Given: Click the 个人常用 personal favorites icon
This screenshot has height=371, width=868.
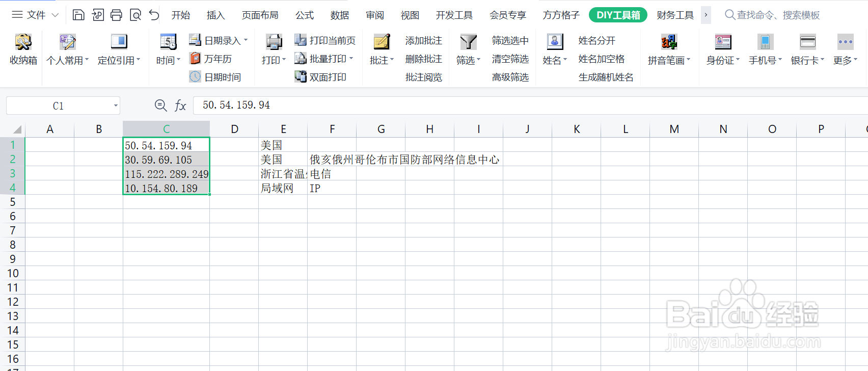Looking at the screenshot, I should tap(67, 42).
